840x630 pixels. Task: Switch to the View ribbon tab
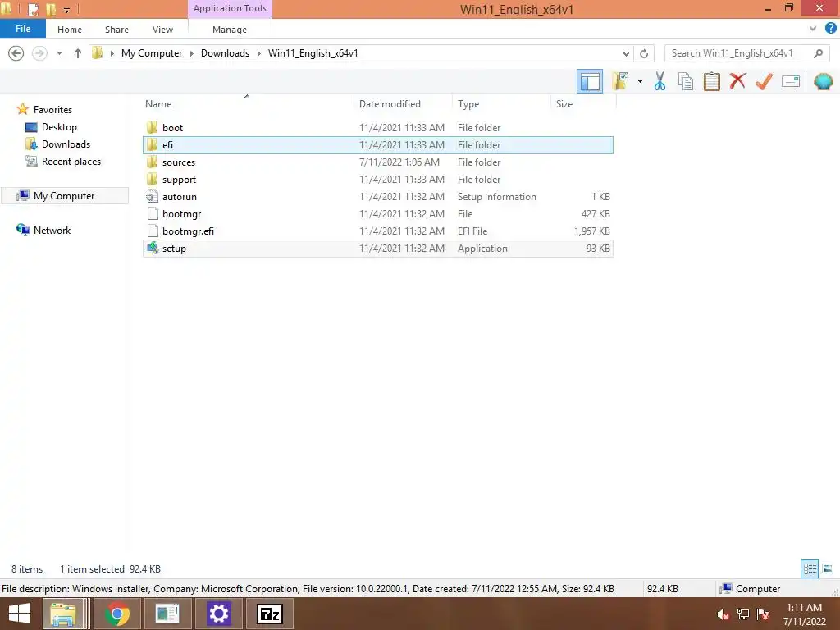[x=162, y=30]
